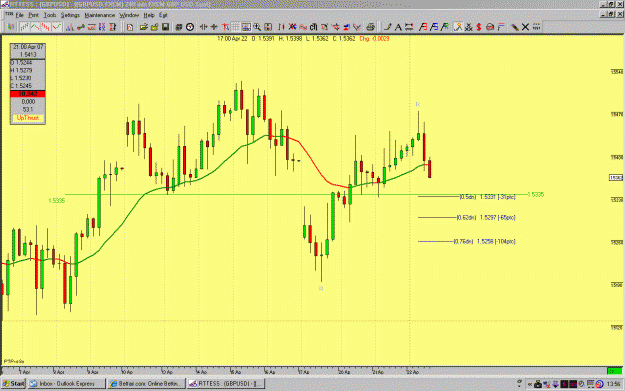The height and width of the screenshot is (391, 625).
Task: Open the Window menu
Action: pyautogui.click(x=129, y=15)
